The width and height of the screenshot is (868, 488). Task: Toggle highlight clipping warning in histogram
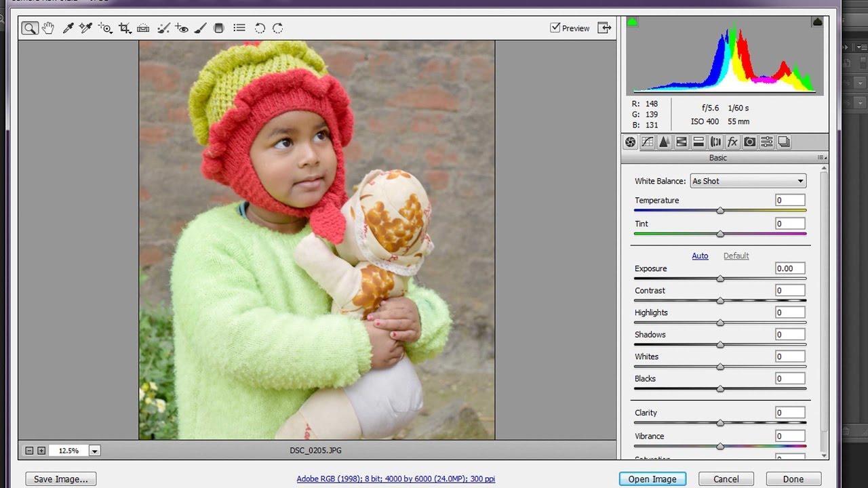pyautogui.click(x=817, y=22)
